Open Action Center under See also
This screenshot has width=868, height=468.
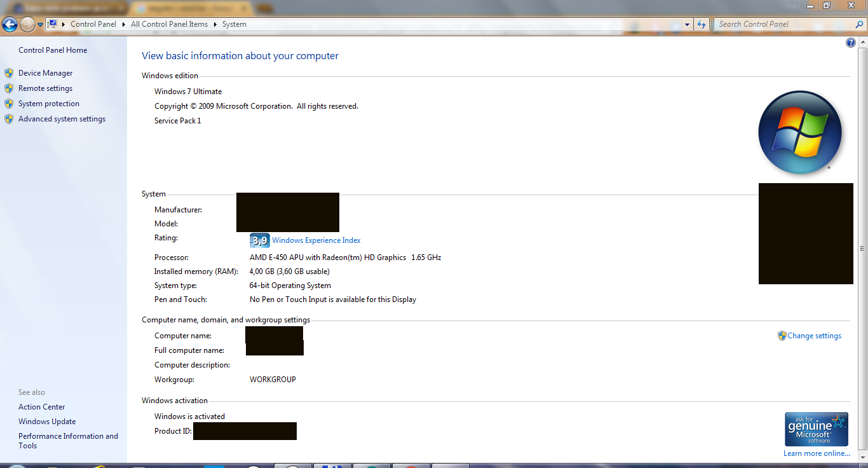(x=42, y=407)
